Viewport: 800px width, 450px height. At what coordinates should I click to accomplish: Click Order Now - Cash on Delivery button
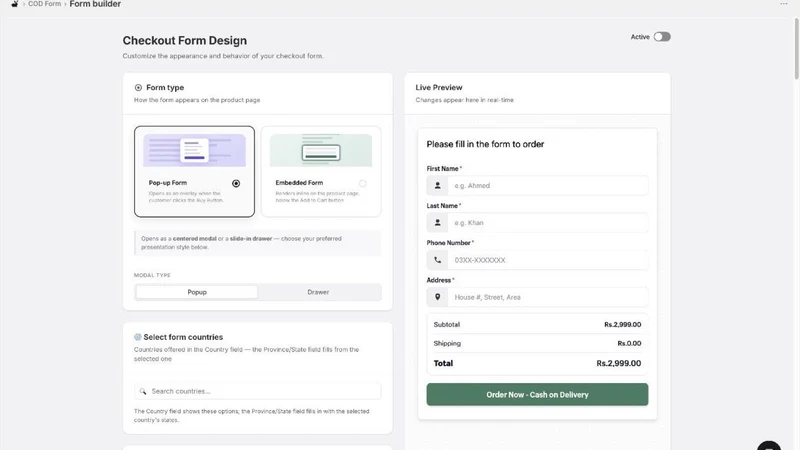click(537, 394)
